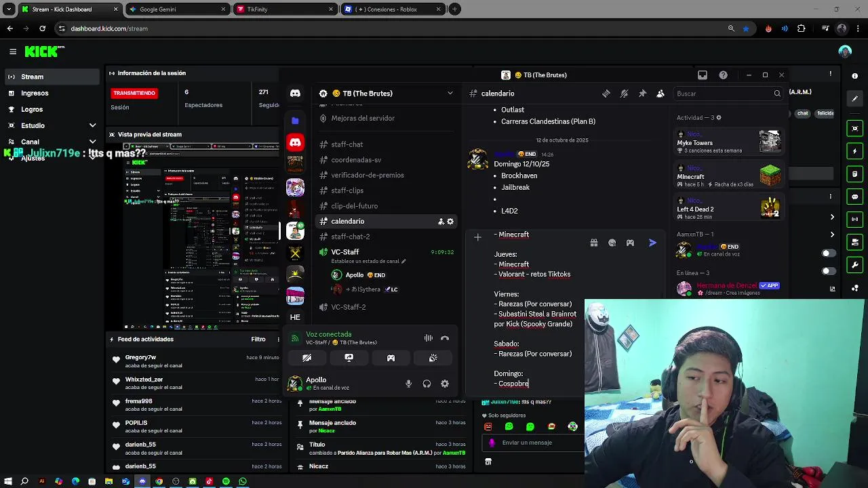Open the soundboard button in voice panel
The width and height of the screenshot is (868, 488).
tap(433, 358)
